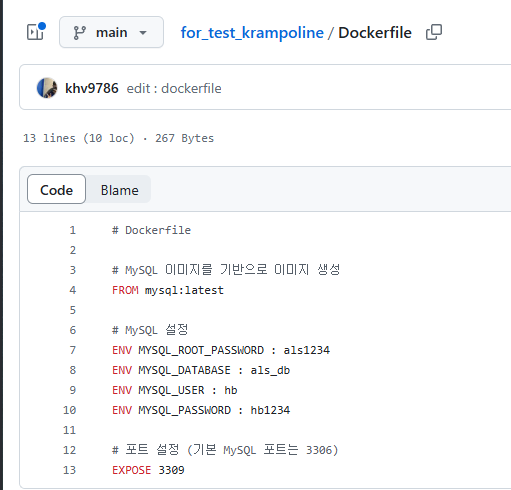Select line number 7
Image resolution: width=511 pixels, height=490 pixels.
73,350
